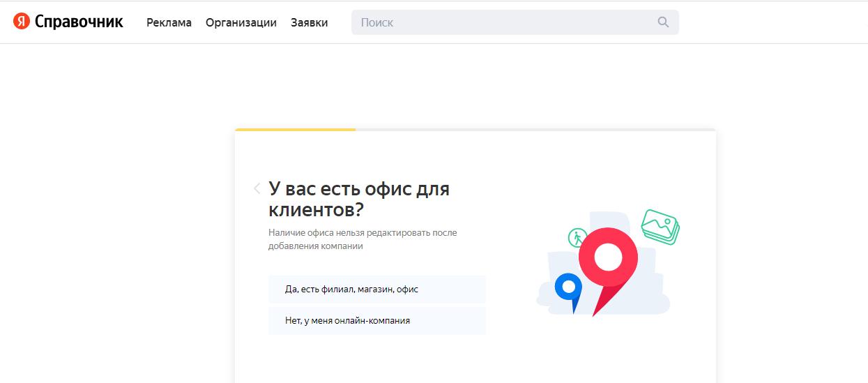This screenshot has width=868, height=383.
Task: Click the Yandex Справочник logo
Action: (x=68, y=22)
